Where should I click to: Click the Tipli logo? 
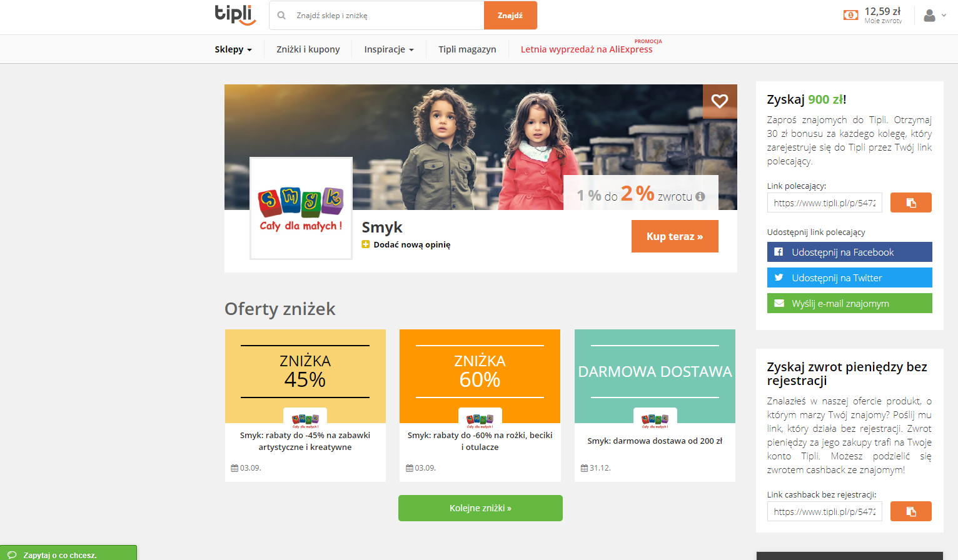[235, 15]
